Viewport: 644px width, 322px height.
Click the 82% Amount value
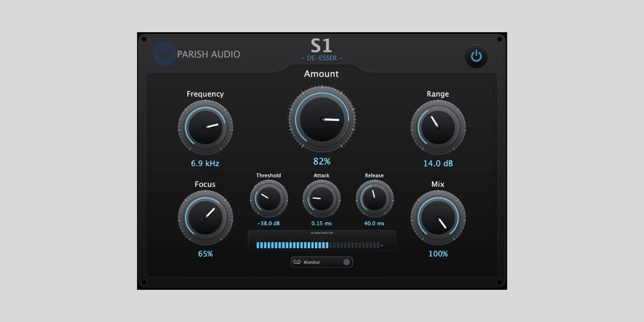coord(322,161)
